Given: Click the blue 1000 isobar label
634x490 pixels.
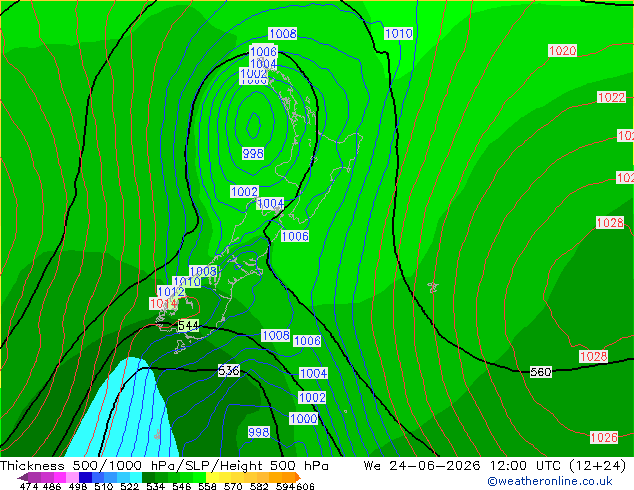Looking at the screenshot, I should pos(303,418).
